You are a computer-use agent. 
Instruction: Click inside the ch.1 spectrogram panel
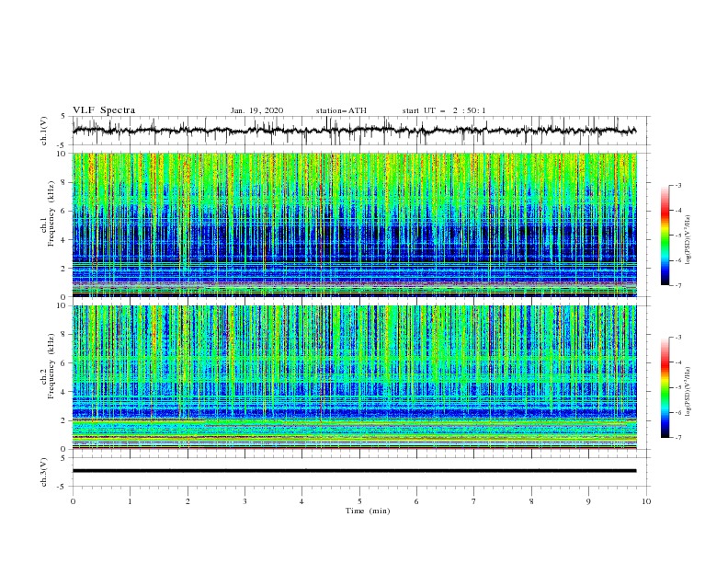[x=355, y=224]
